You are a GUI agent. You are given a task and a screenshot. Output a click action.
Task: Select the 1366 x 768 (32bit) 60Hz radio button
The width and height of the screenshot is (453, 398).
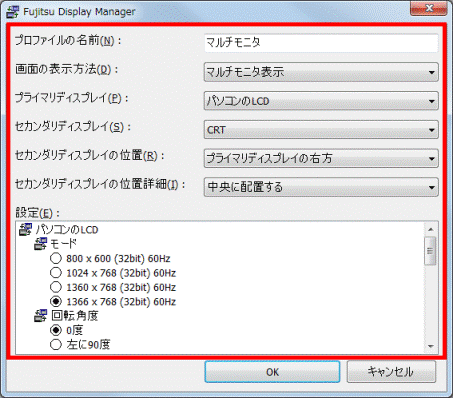point(56,301)
